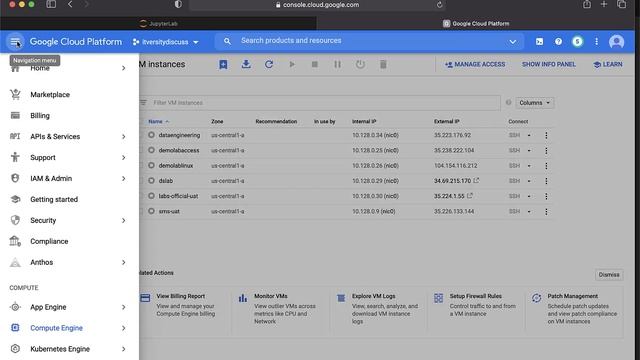Expand the Kubernetes Engine submenu arrow
Screen dimensions: 640x360
(x=123, y=349)
